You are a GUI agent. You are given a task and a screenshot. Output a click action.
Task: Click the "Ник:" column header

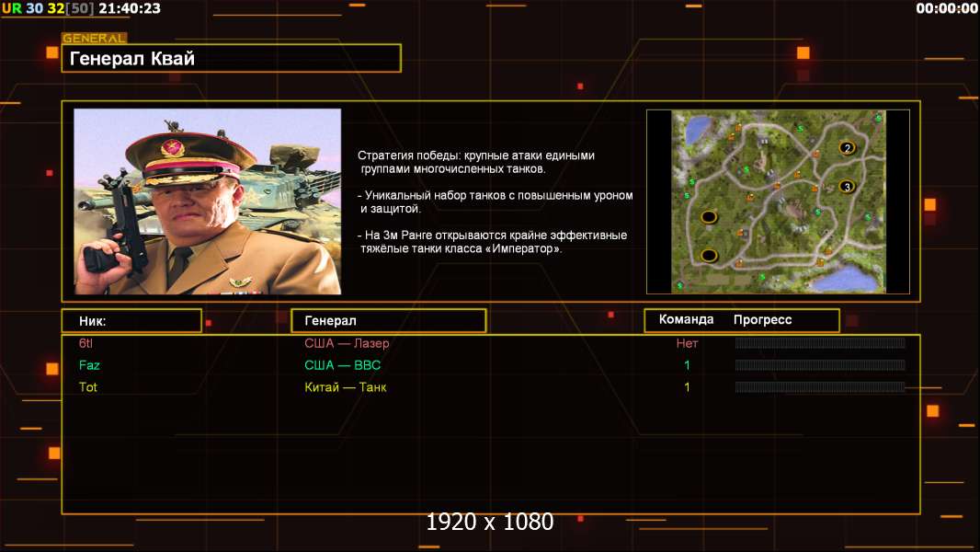point(131,321)
